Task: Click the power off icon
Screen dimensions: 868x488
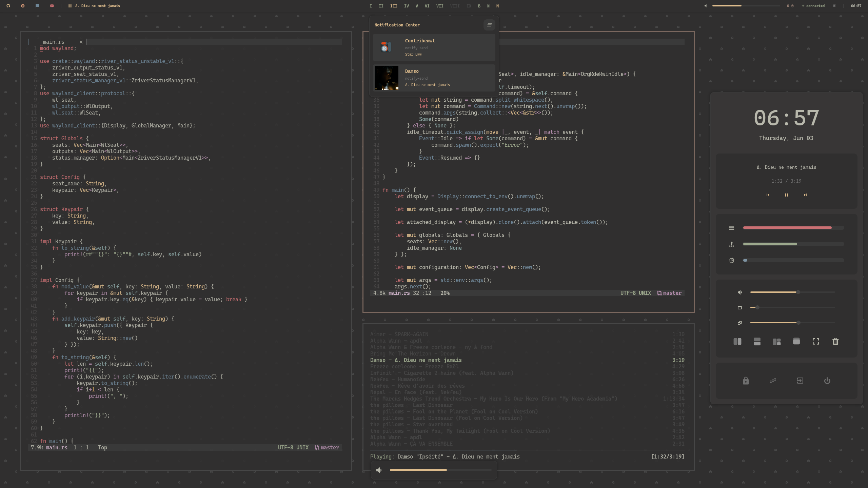Action: tap(827, 381)
